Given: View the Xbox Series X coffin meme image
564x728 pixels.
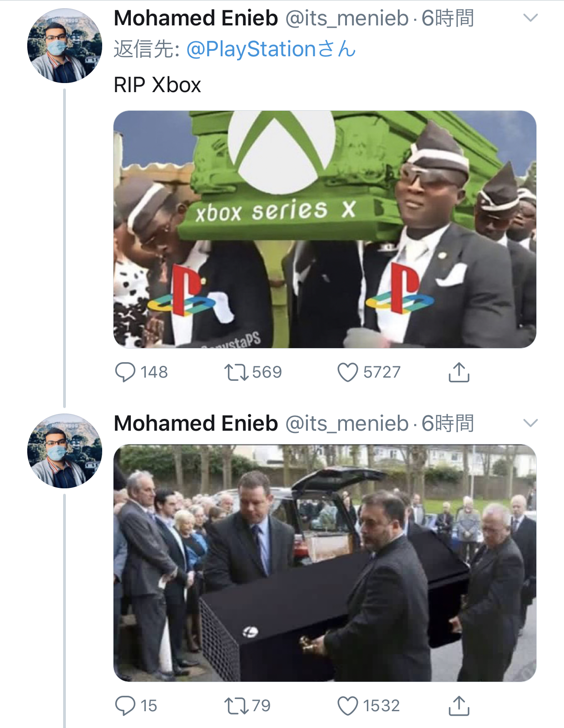Looking at the screenshot, I should (x=325, y=229).
